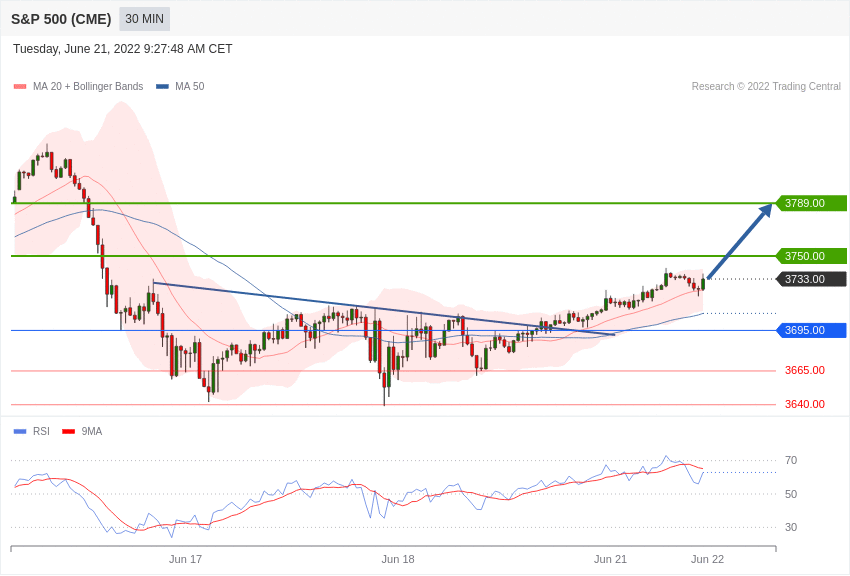Viewport: 850px width, 576px height.
Task: Click the Jun 17 date axis label
Action: (x=185, y=559)
